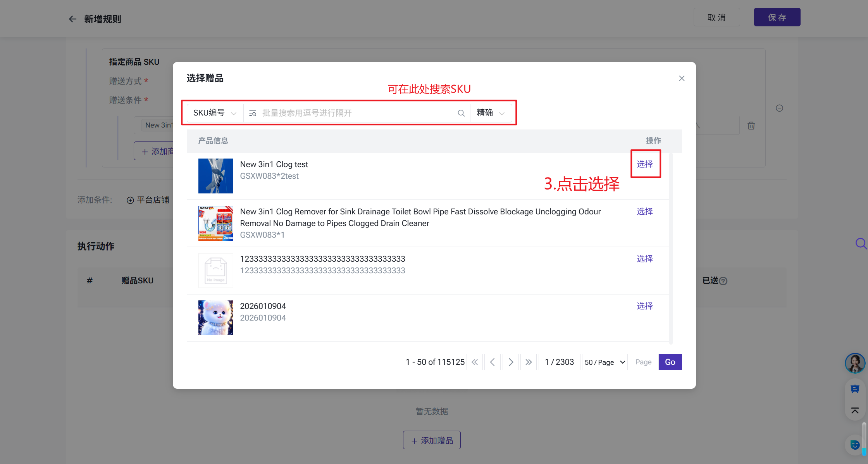Viewport: 868px width, 464px height.
Task: Click the chat message icon on right
Action: coord(854,389)
